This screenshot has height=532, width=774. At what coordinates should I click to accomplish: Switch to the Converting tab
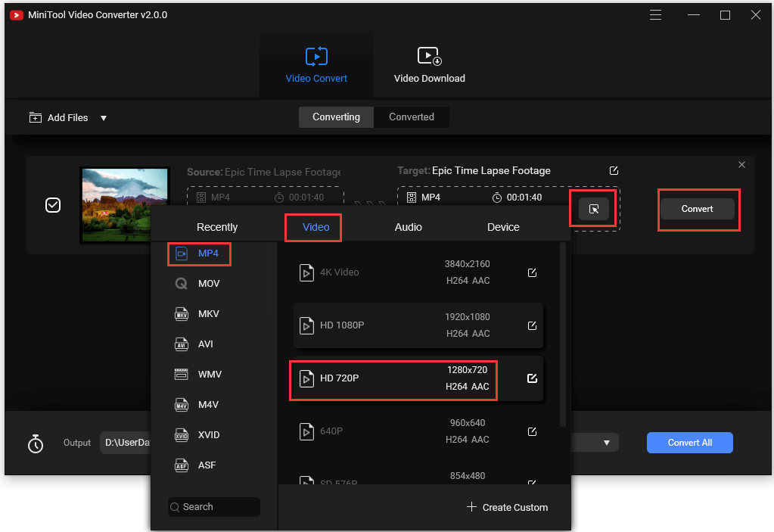pyautogui.click(x=336, y=117)
